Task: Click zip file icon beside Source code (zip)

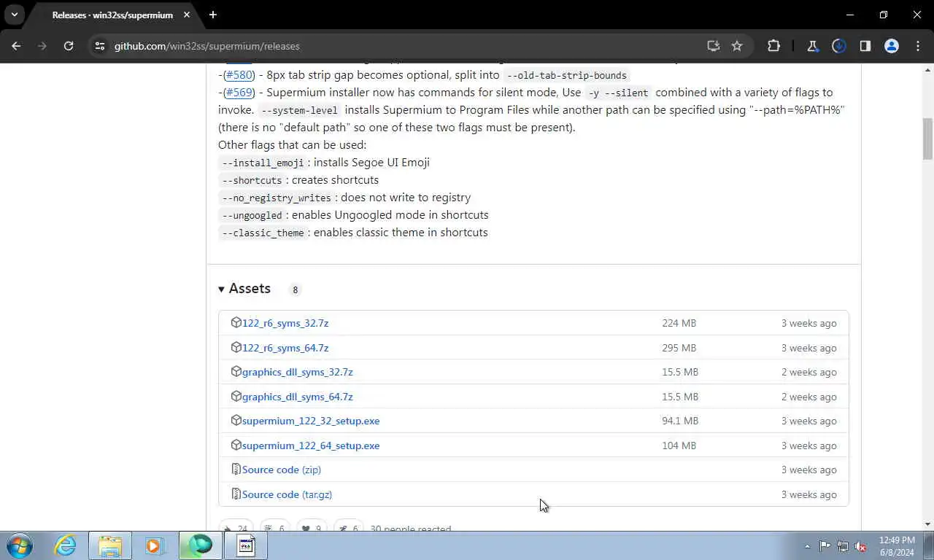Action: [x=236, y=469]
